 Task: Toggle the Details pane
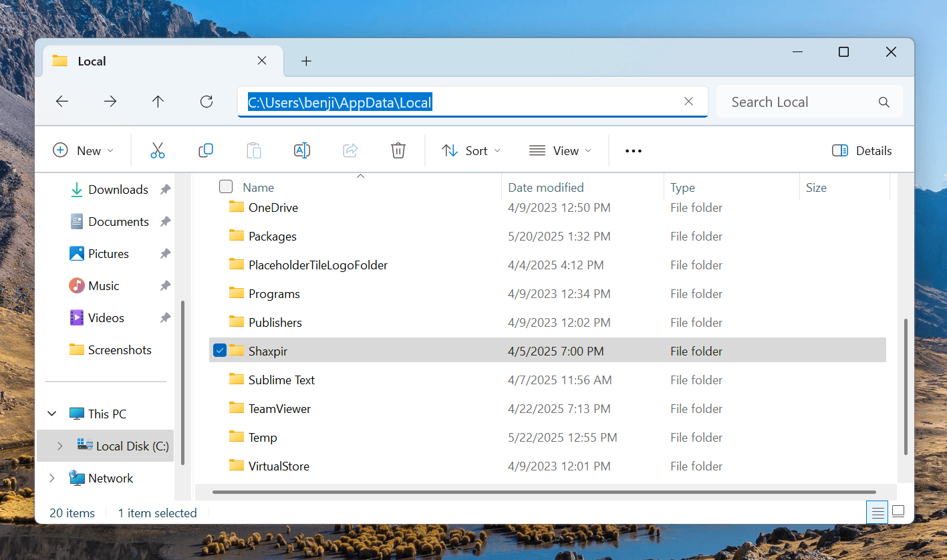[x=862, y=151]
